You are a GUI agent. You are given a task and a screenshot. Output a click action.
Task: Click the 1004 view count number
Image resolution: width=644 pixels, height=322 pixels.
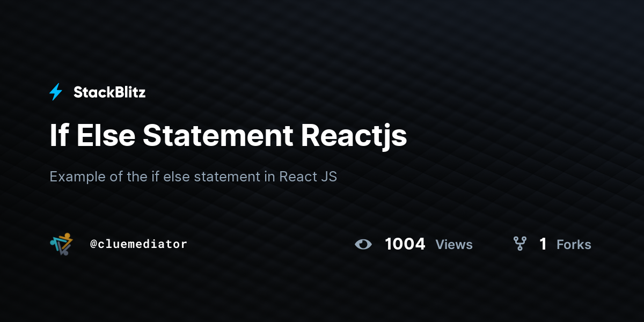pyautogui.click(x=405, y=244)
